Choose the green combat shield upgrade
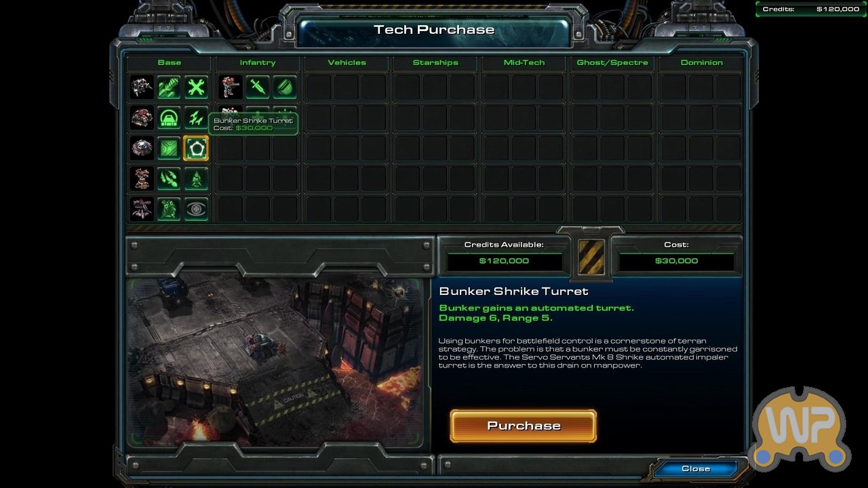This screenshot has height=488, width=868. point(285,87)
